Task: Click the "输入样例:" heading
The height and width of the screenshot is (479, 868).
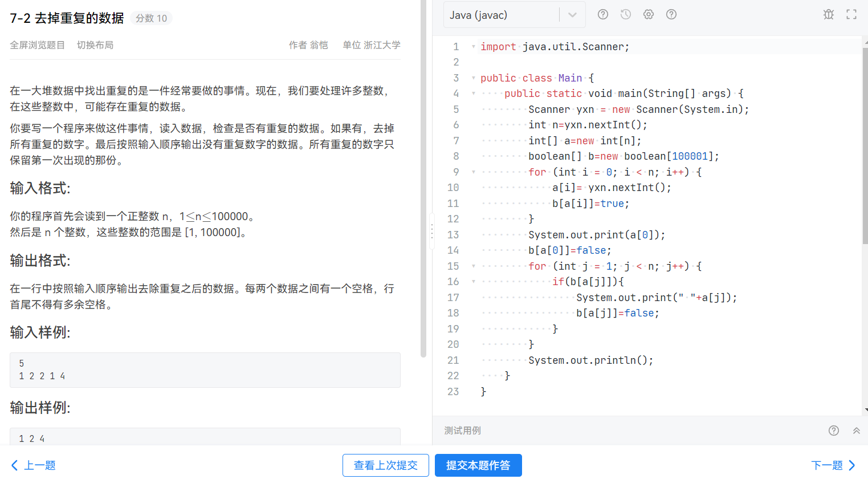Action: coord(40,332)
